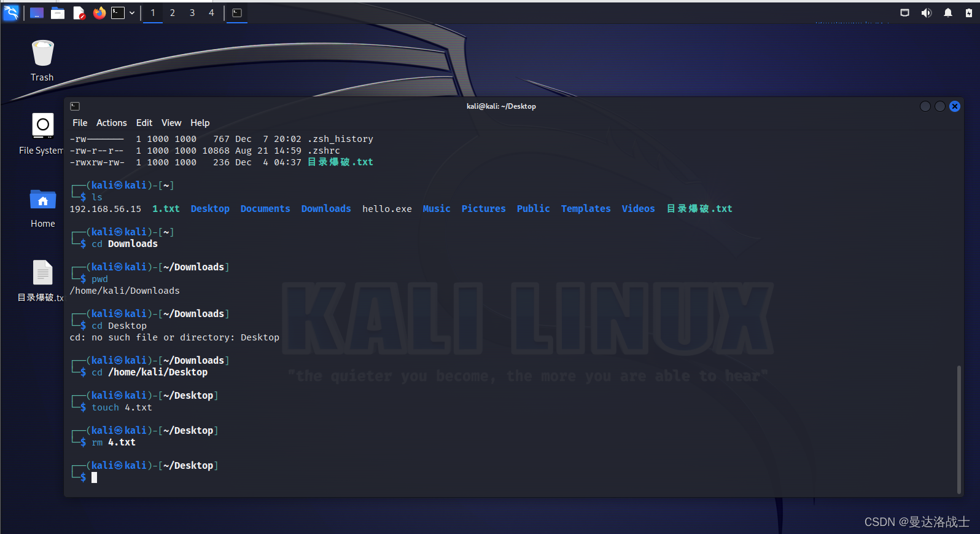Click the terminal title kali@kali: ~/Desktop
The image size is (980, 534).
pyautogui.click(x=501, y=106)
